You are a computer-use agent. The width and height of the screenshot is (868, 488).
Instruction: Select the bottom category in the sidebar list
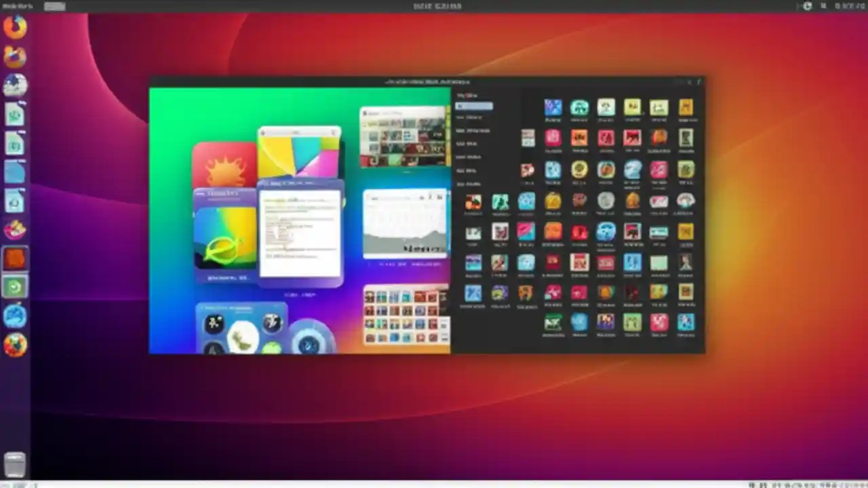point(473,184)
